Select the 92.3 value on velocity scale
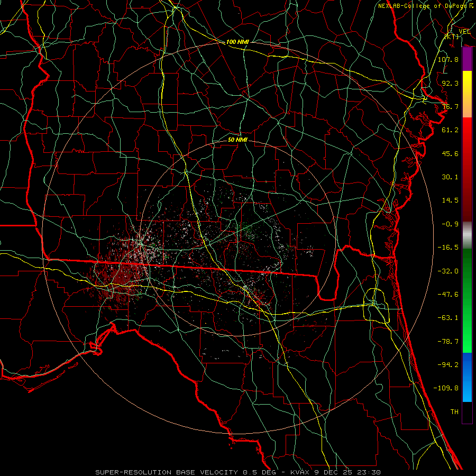 450,83
